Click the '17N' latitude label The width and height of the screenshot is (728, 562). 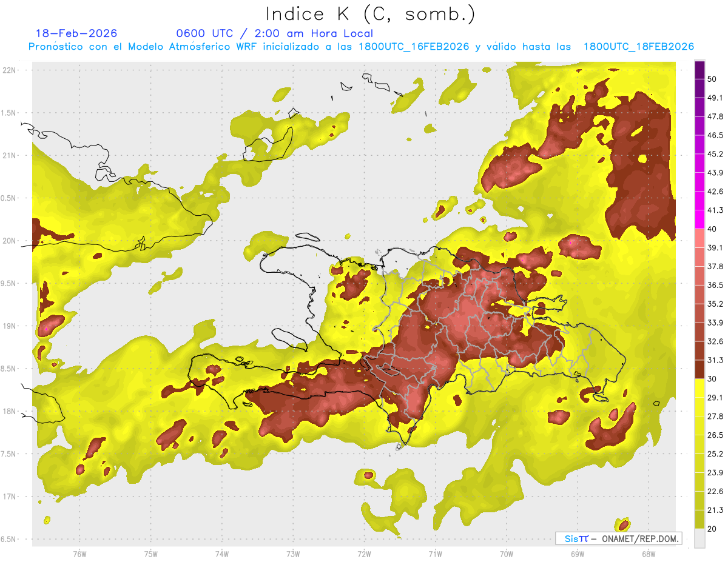click(10, 497)
